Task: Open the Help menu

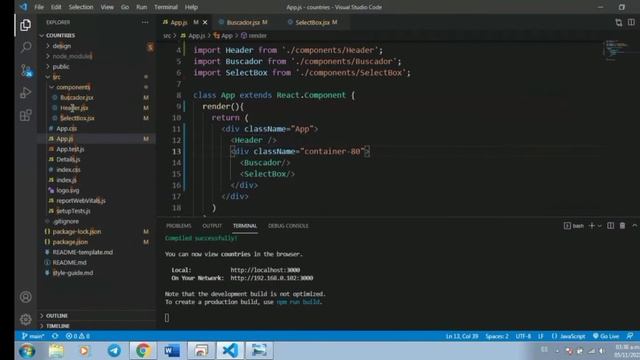Action: tap(191, 7)
